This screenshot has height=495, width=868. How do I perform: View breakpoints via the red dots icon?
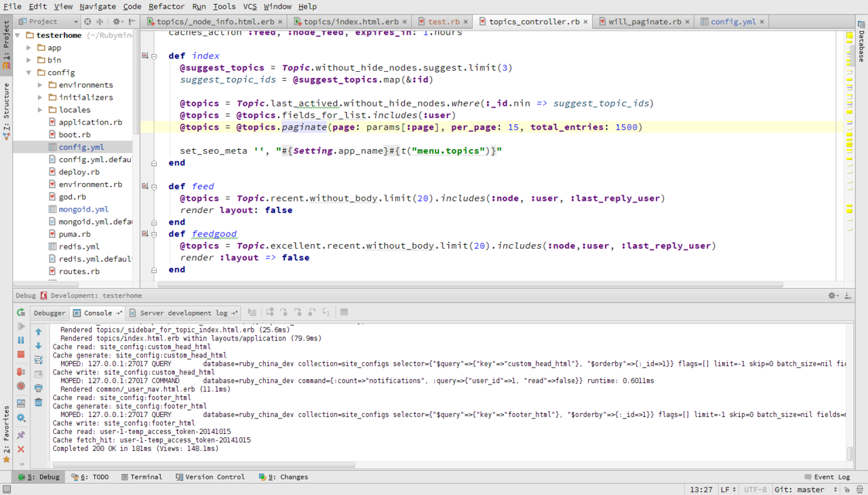click(21, 372)
